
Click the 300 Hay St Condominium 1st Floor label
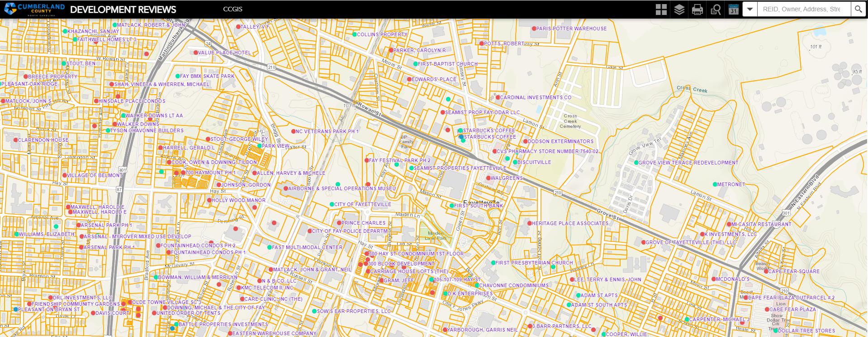pyautogui.click(x=416, y=254)
